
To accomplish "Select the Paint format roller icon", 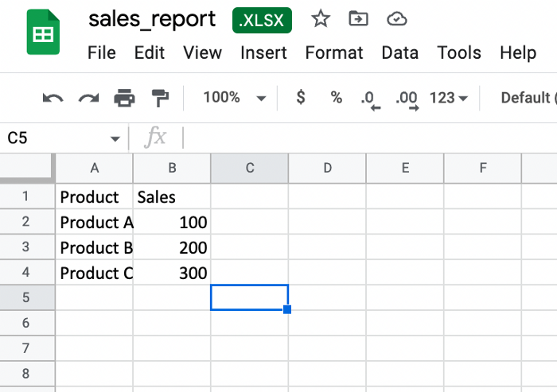I will click(x=160, y=98).
